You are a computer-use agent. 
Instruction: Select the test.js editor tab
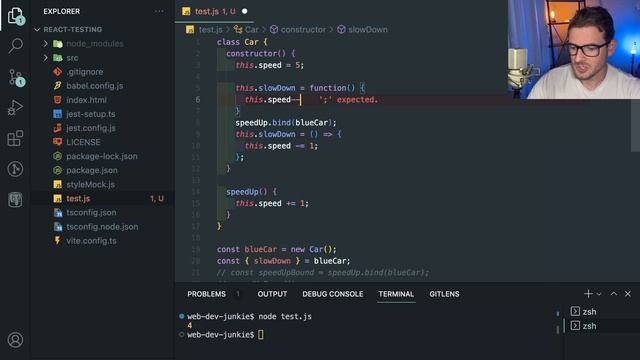coord(214,11)
